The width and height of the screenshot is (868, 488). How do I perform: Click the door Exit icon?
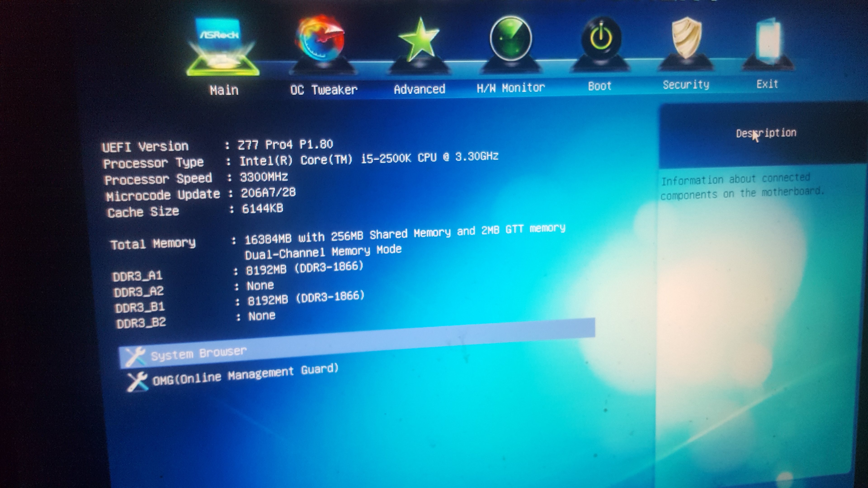tap(768, 40)
